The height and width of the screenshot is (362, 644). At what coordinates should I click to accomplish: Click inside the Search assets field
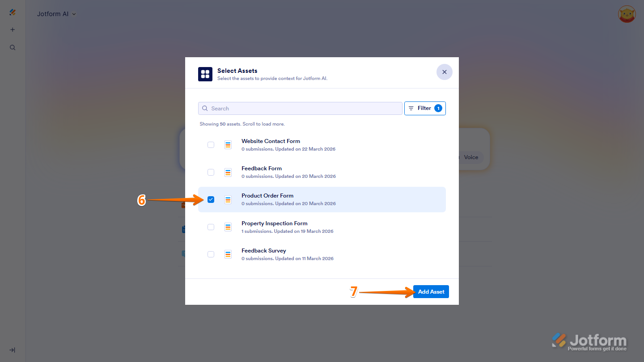(300, 108)
